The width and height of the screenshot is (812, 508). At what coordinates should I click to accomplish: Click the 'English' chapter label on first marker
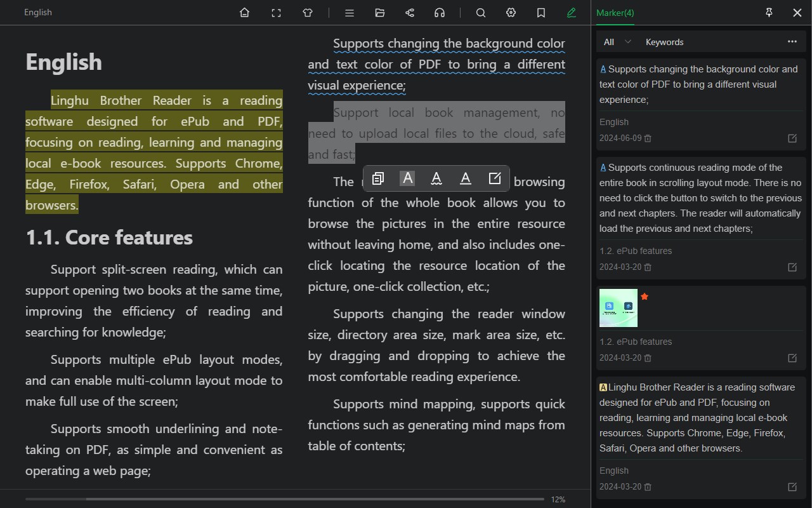tap(614, 122)
